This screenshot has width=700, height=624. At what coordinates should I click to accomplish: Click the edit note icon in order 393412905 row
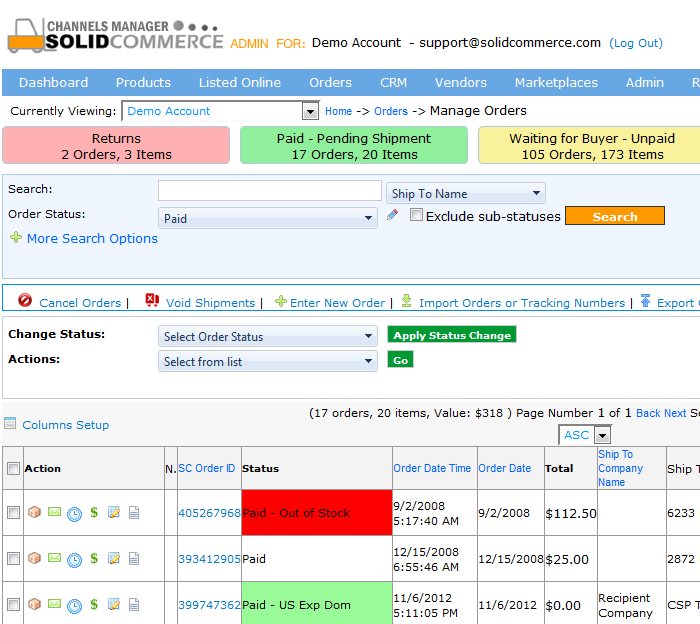point(114,558)
